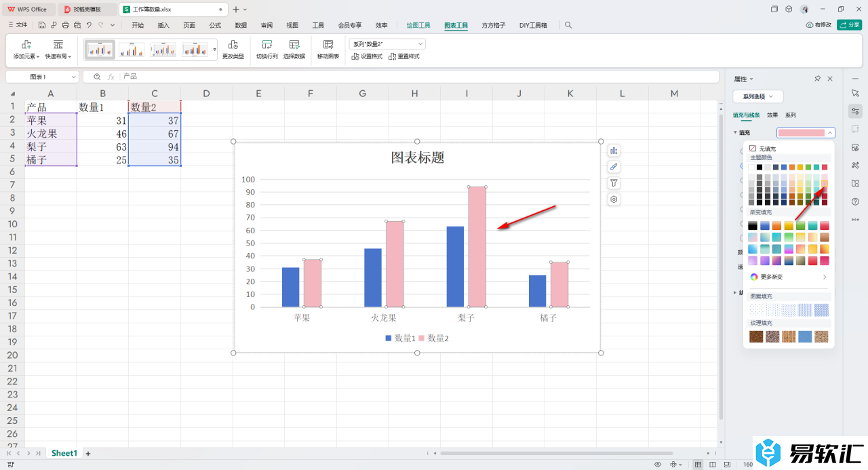The height and width of the screenshot is (470, 868).
Task: Click the more (three dots) sidebar icon
Action: tap(855, 219)
